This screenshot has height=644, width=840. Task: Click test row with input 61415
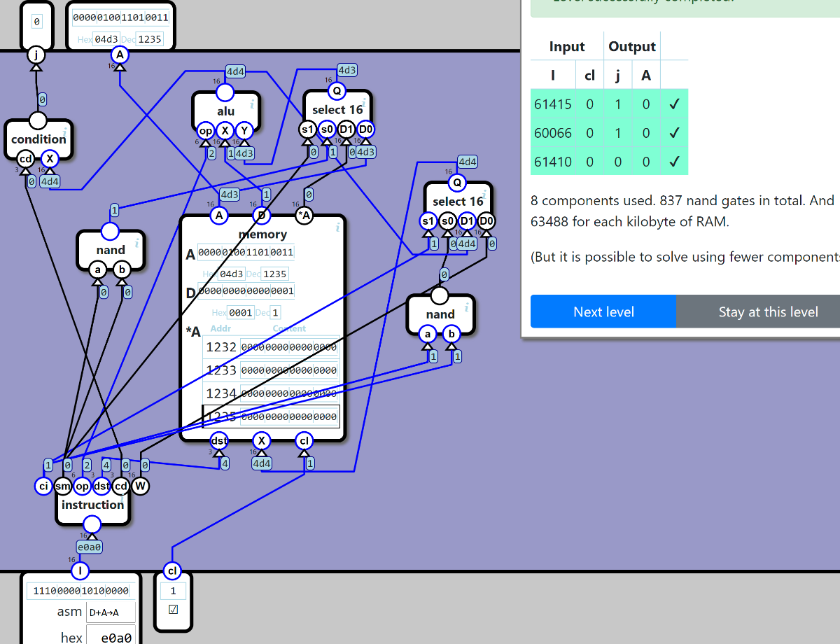click(x=609, y=104)
